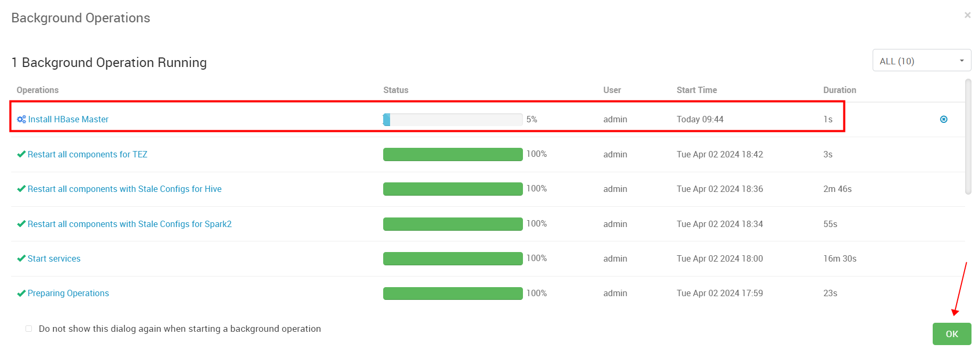The height and width of the screenshot is (352, 980).
Task: Click Install HBase Master 5% progress bar
Action: [452, 120]
